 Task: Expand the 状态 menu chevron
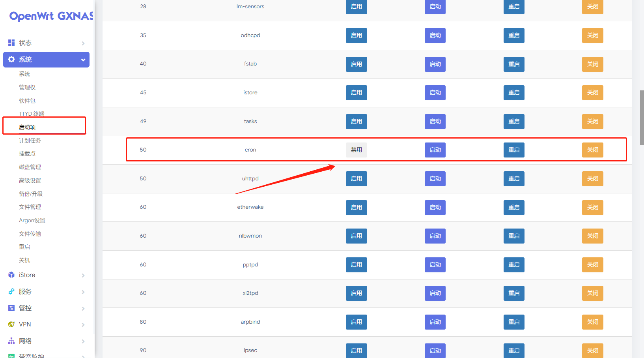point(83,43)
